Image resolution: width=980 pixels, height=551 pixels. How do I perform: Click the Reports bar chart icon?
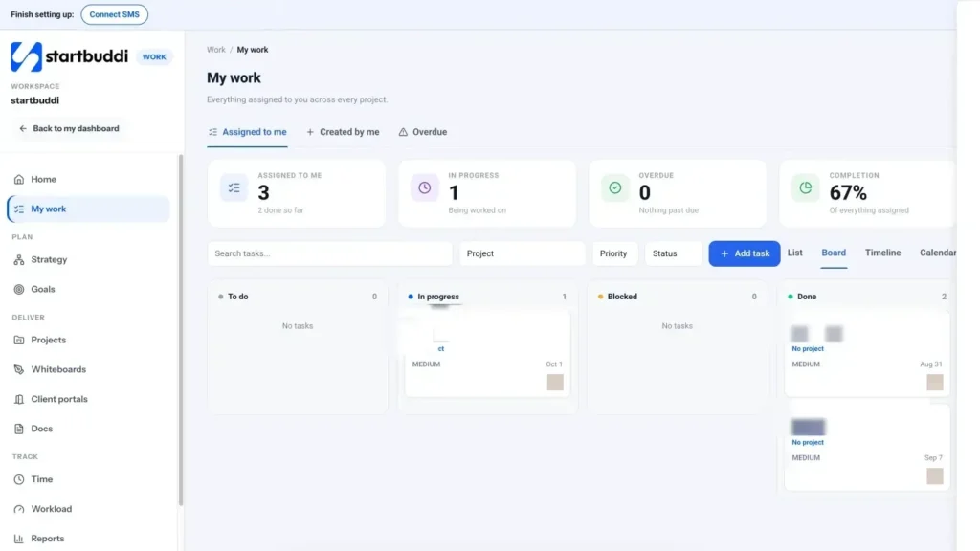tap(19, 539)
